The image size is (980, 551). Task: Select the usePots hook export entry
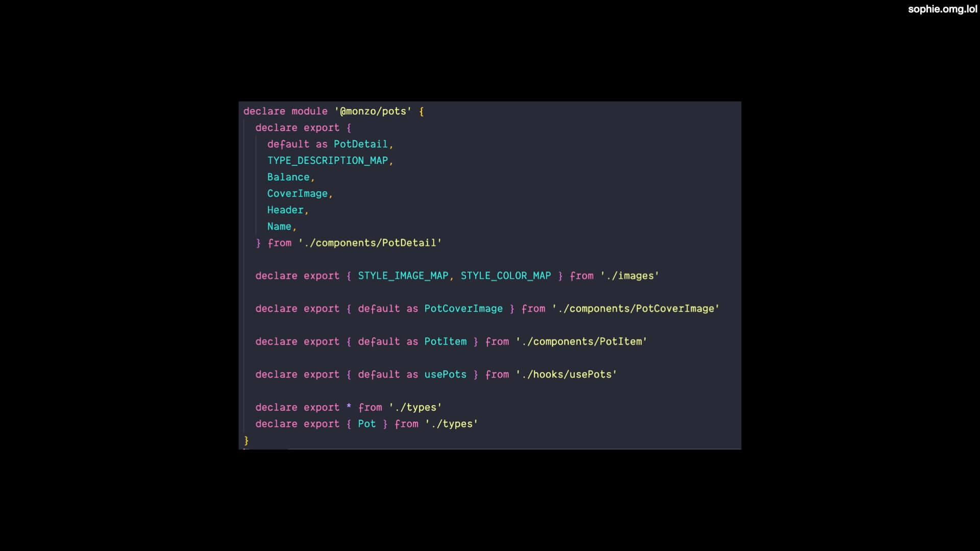[x=436, y=374]
